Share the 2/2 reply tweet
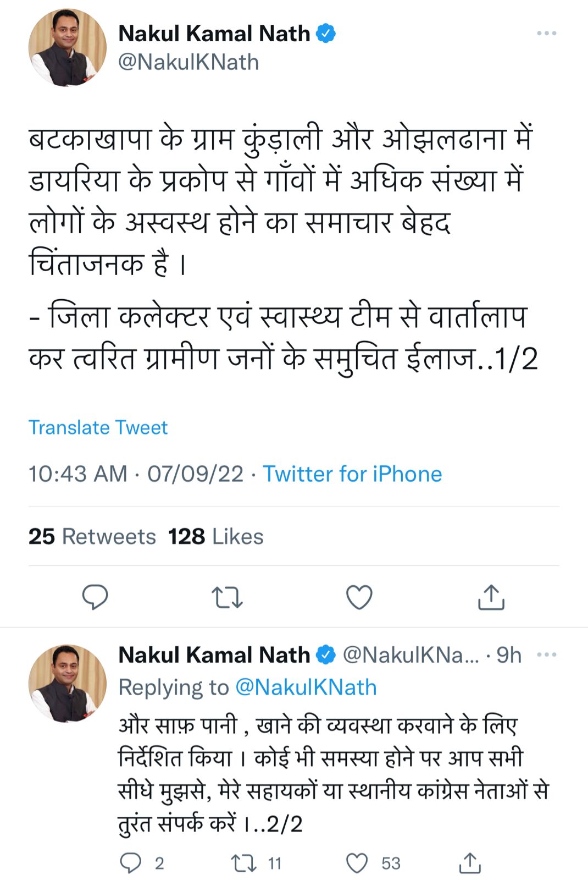This screenshot has width=588, height=880. click(x=470, y=863)
